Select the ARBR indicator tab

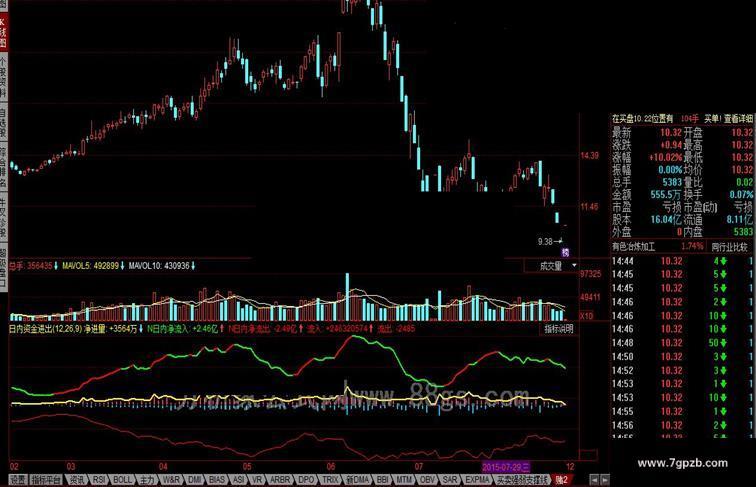tap(280, 480)
